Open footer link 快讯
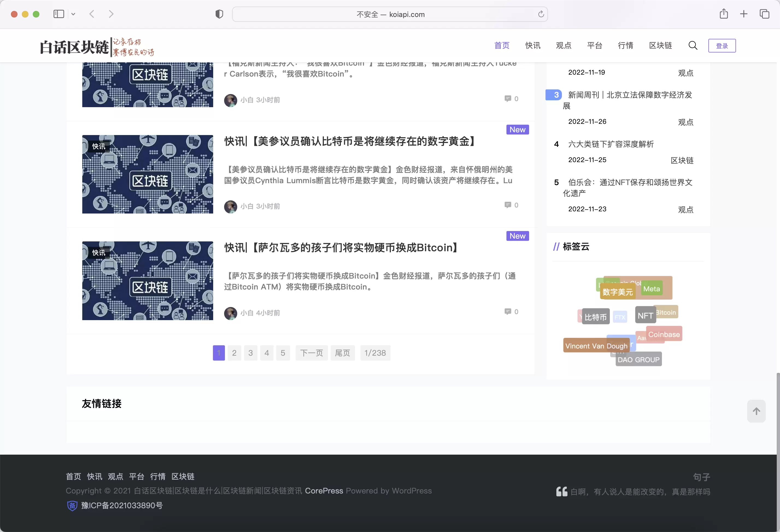 [x=95, y=477]
